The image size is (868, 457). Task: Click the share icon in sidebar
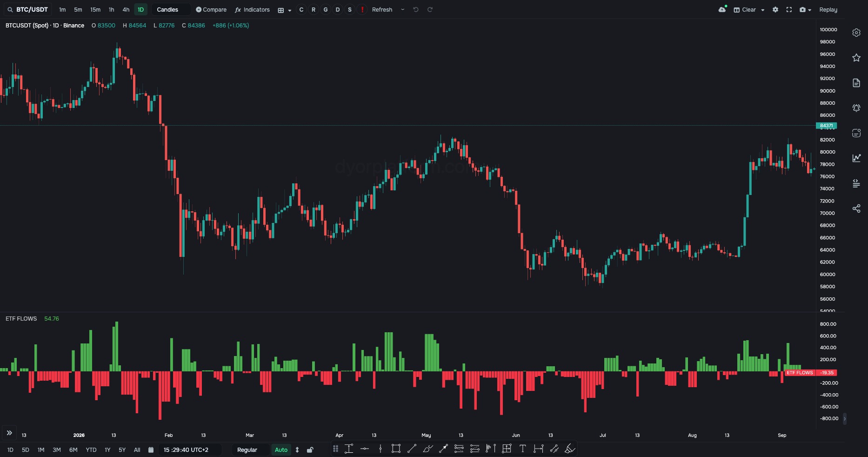click(x=856, y=208)
